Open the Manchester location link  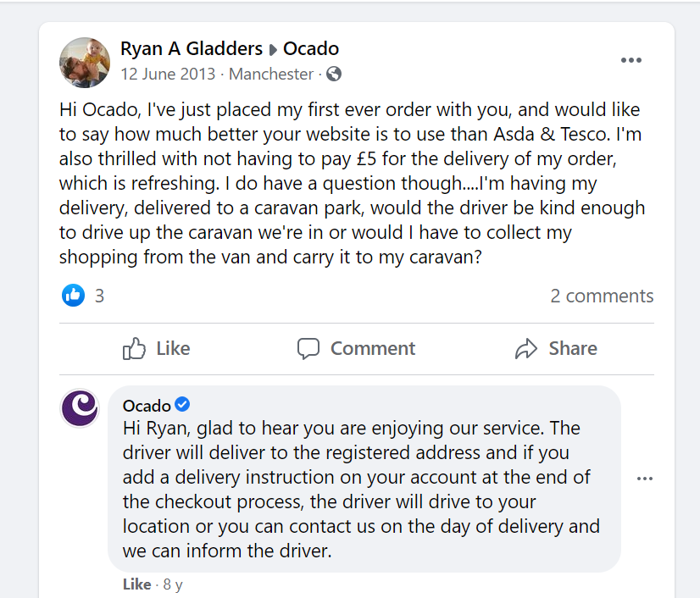click(x=271, y=75)
